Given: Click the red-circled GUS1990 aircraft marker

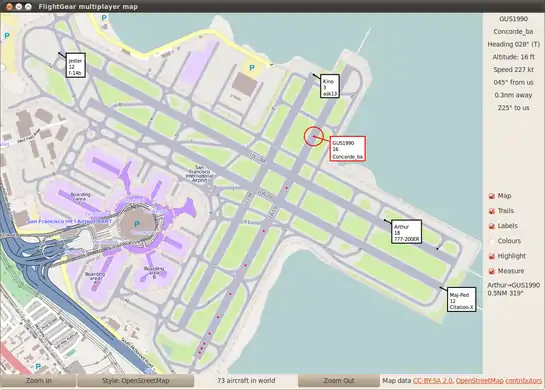Looking at the screenshot, I should pos(314,137).
